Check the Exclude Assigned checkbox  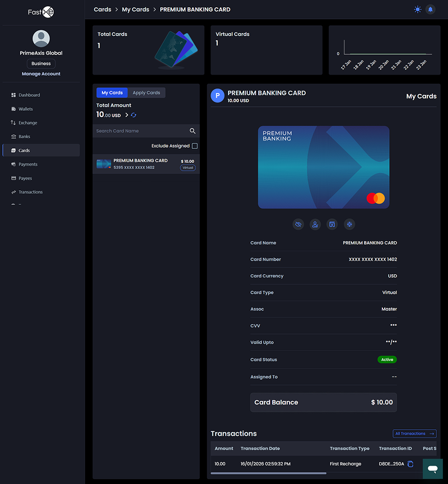(x=195, y=146)
